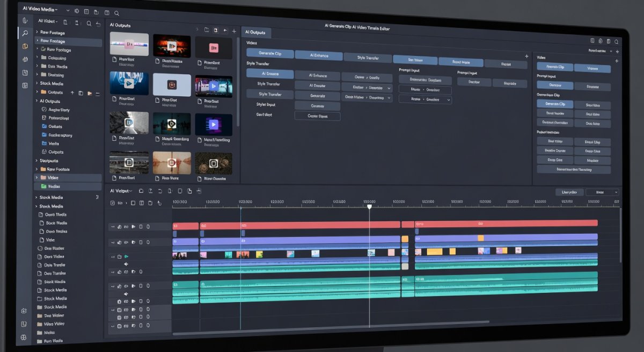Click the bottom-most icon in left sidebar
This screenshot has height=352, width=644.
click(24, 337)
